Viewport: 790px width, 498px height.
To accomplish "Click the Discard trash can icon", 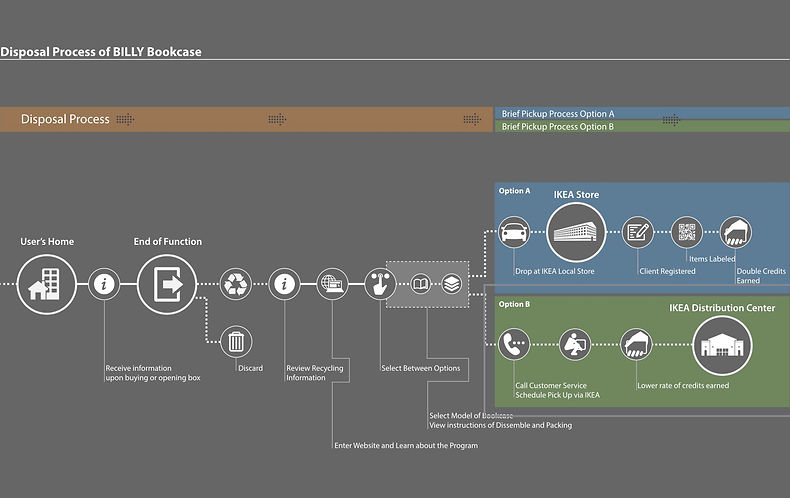I will 236,342.
